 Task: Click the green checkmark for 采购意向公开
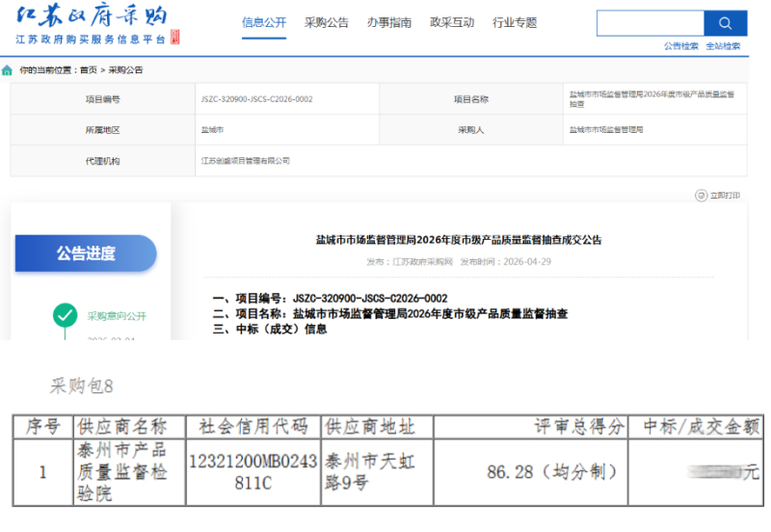pyautogui.click(x=65, y=315)
